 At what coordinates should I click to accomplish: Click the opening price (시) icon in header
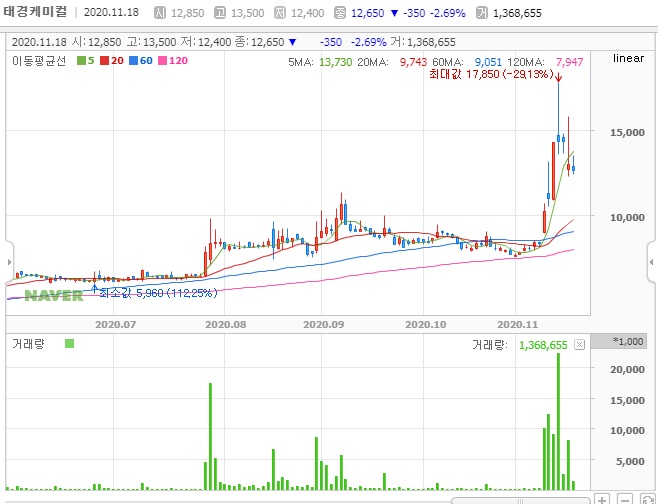pos(159,13)
